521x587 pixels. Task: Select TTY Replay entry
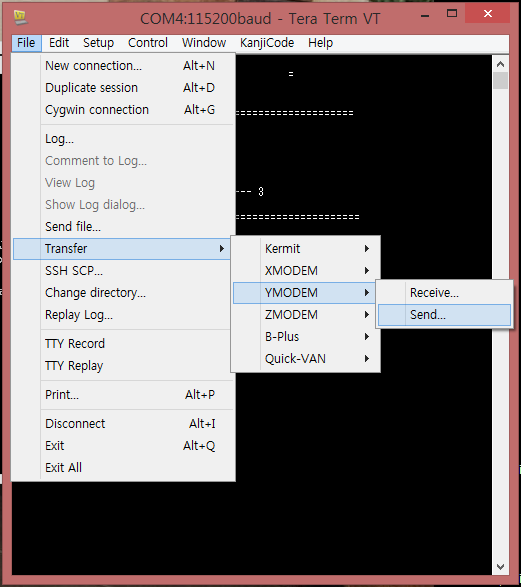pyautogui.click(x=123, y=366)
